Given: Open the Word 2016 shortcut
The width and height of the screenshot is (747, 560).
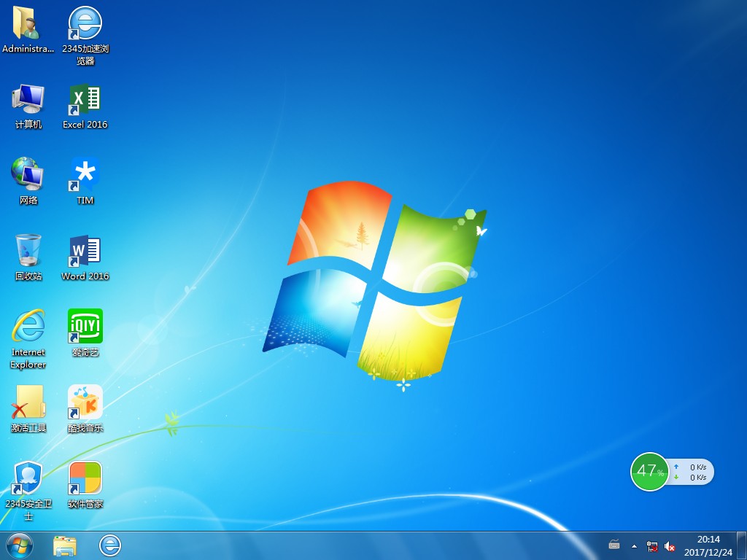Looking at the screenshot, I should [85, 257].
